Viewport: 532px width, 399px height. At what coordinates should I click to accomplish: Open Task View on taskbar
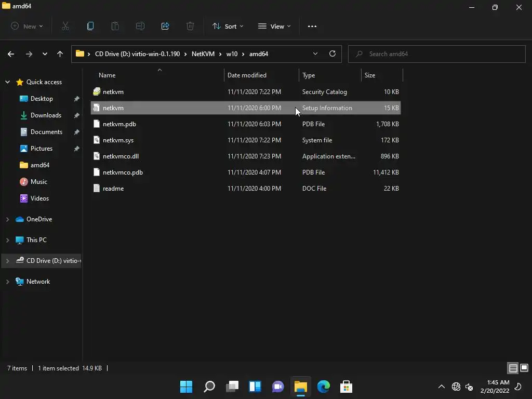pos(232,387)
